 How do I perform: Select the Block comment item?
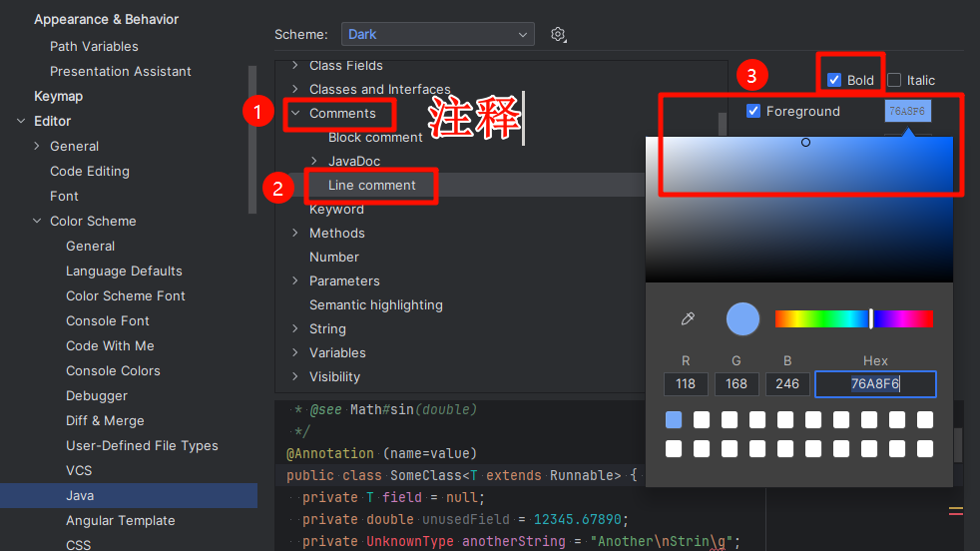point(375,137)
